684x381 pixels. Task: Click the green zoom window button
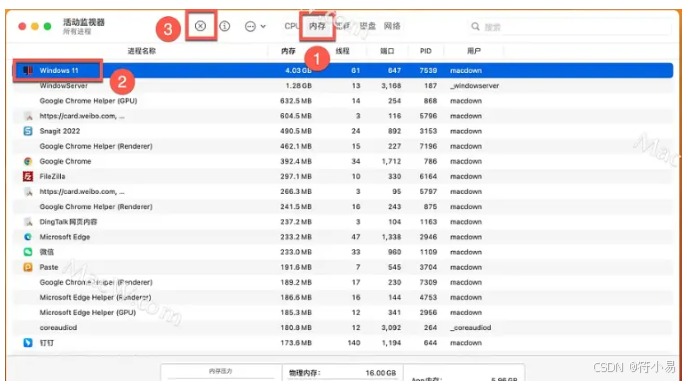(x=48, y=27)
